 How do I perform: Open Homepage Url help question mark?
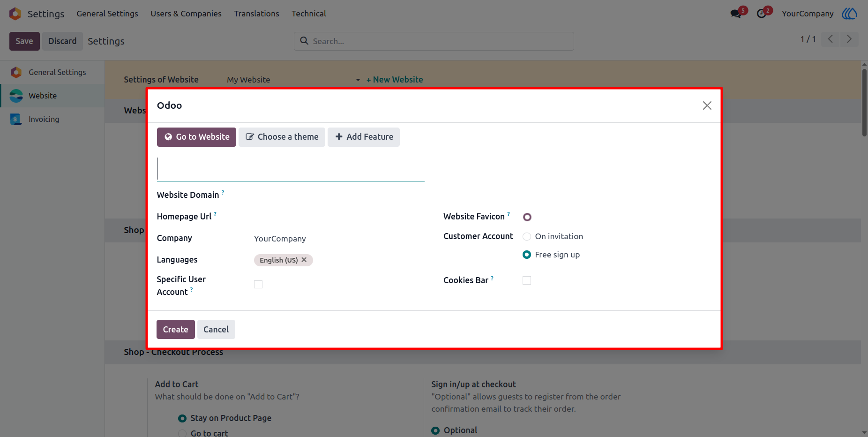click(215, 214)
